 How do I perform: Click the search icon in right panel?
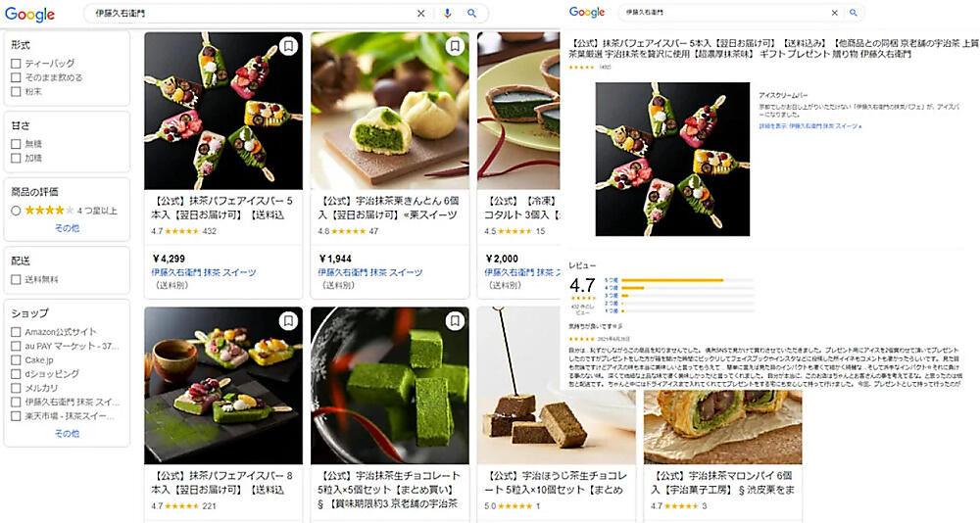[854, 13]
